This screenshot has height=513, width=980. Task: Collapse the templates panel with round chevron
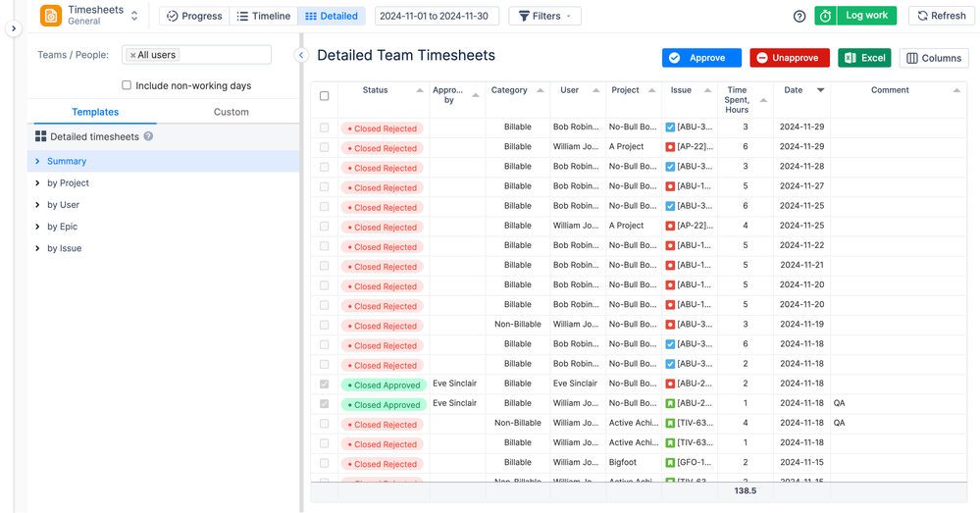[301, 55]
